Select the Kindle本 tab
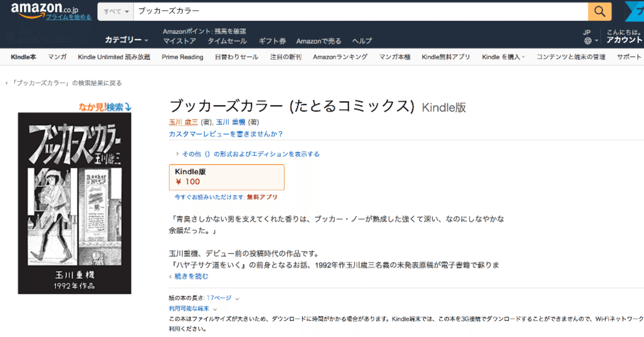644x337 pixels. coord(23,57)
